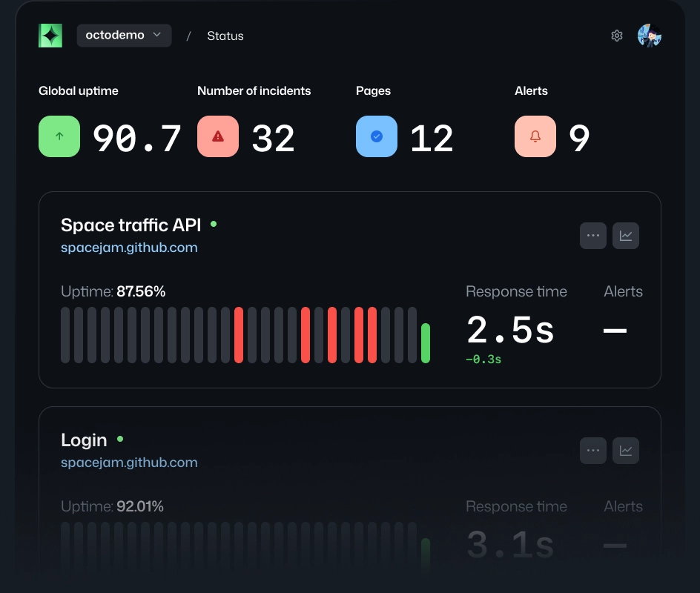Open the response time chart for Space traffic API

[626, 235]
